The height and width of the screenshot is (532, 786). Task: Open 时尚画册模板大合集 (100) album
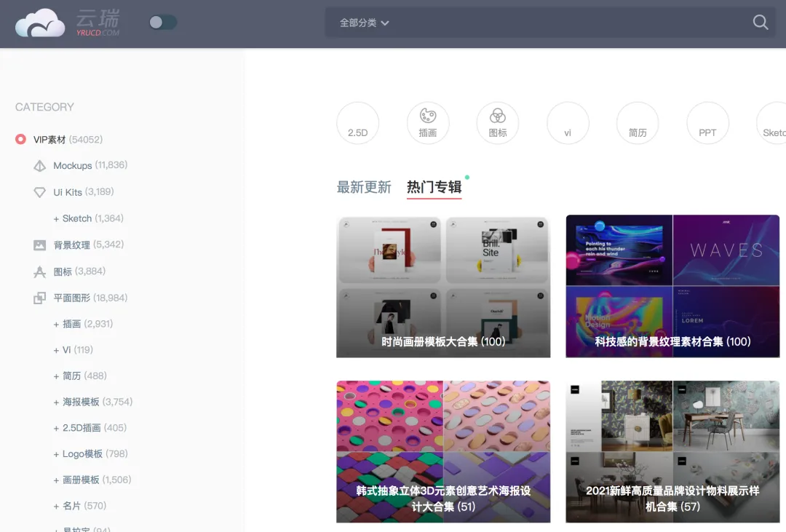pos(443,286)
